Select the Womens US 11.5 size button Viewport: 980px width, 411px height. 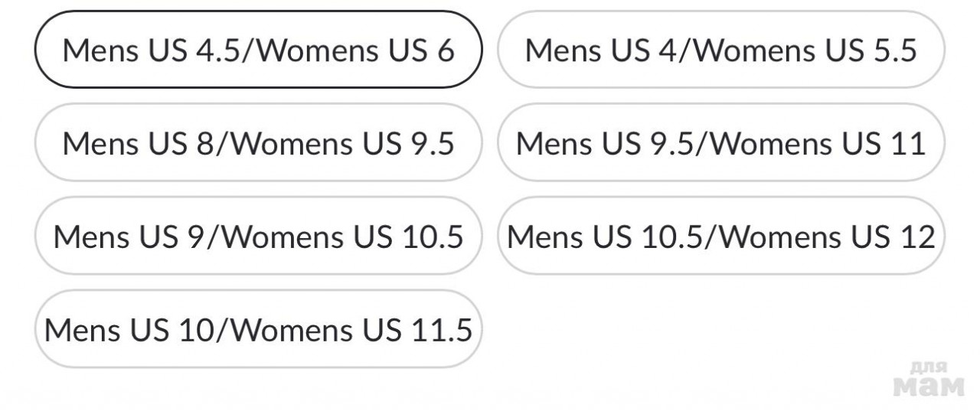(x=259, y=330)
